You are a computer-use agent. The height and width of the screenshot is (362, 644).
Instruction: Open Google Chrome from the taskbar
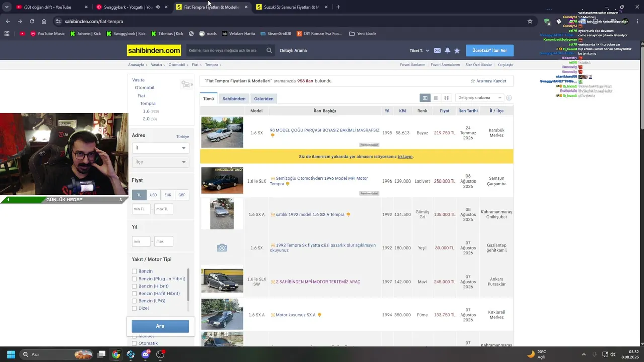point(116,354)
